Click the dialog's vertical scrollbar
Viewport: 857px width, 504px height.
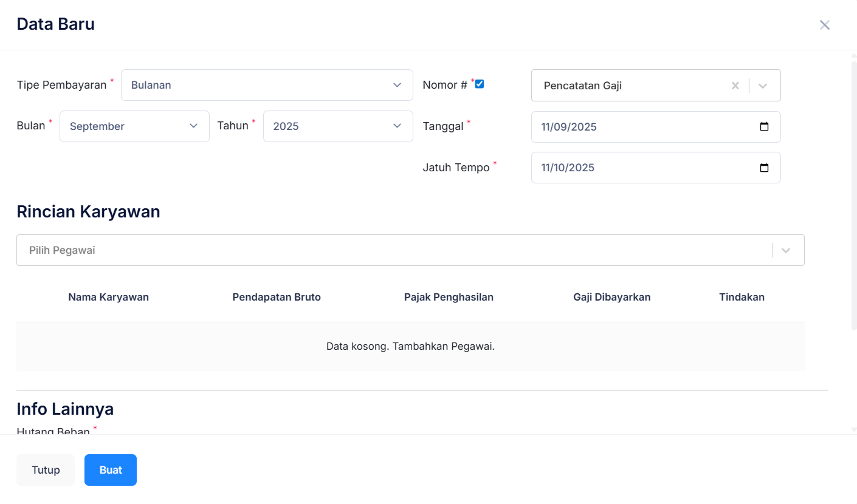(x=853, y=194)
